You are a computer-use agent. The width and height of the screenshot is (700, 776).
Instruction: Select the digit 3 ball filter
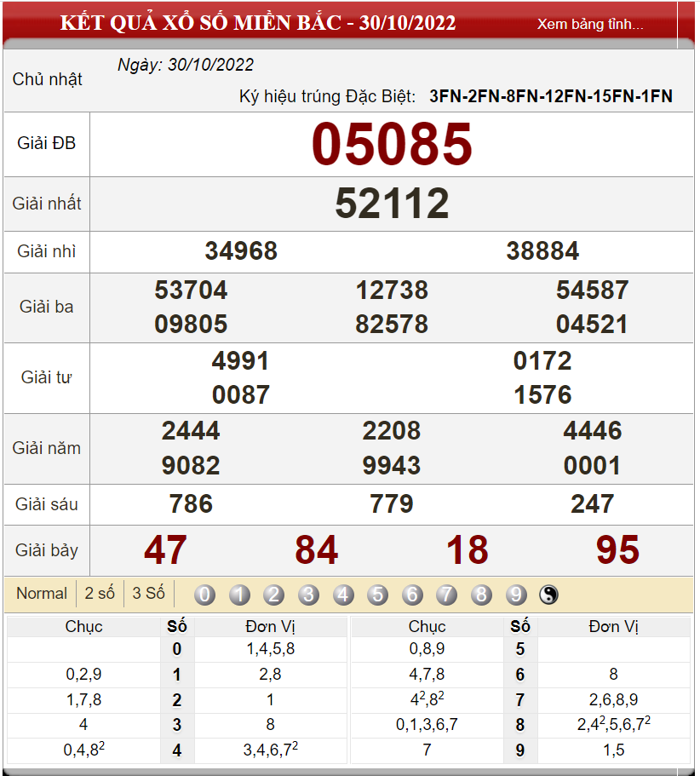coord(308,595)
